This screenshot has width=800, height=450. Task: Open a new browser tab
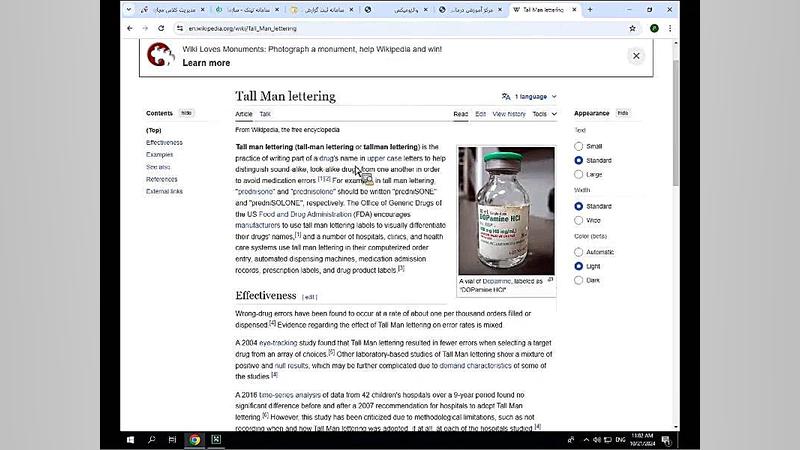coord(590,9)
